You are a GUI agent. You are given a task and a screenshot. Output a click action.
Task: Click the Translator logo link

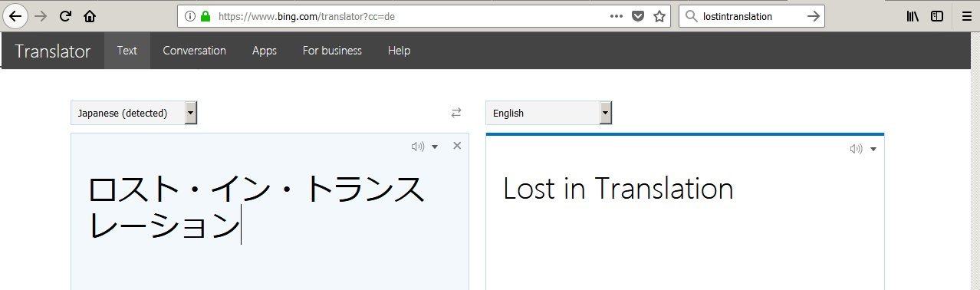point(52,51)
